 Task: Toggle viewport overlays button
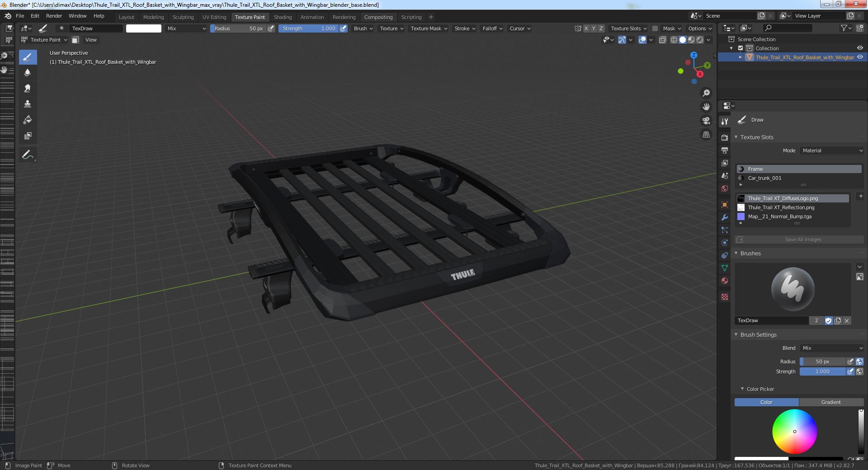(642, 40)
